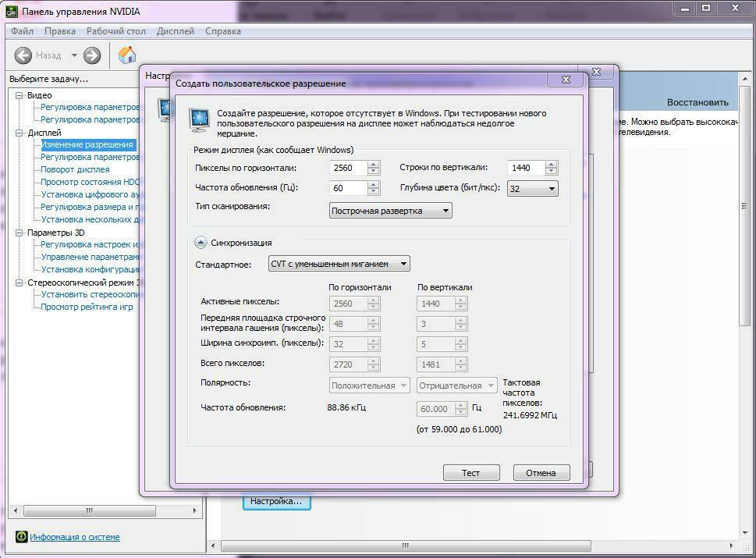Open the Глубина цвета dropdown
This screenshot has height=558, width=756.
532,189
